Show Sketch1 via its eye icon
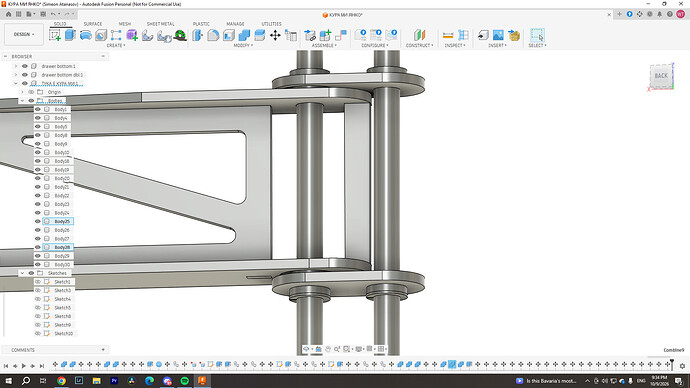 coord(38,282)
